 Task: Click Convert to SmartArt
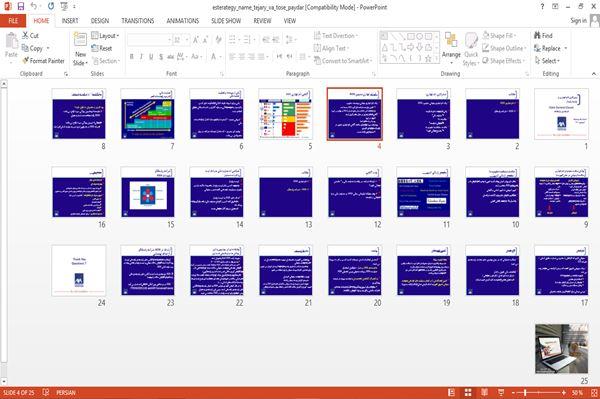pyautogui.click(x=343, y=61)
